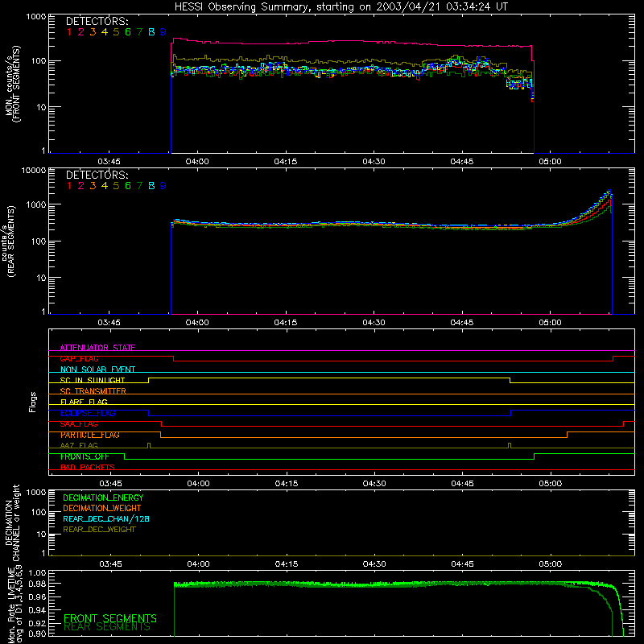Viewport: 644px width, 644px height.
Task: Click the DECIMATION_WEIGHT legend entry
Action: point(102,509)
